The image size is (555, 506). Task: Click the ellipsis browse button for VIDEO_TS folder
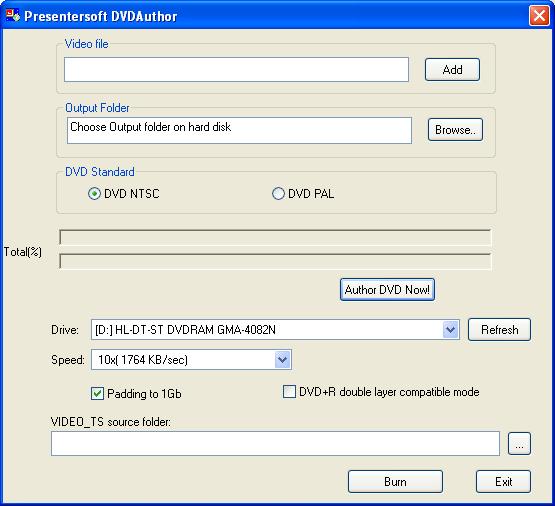click(x=519, y=443)
